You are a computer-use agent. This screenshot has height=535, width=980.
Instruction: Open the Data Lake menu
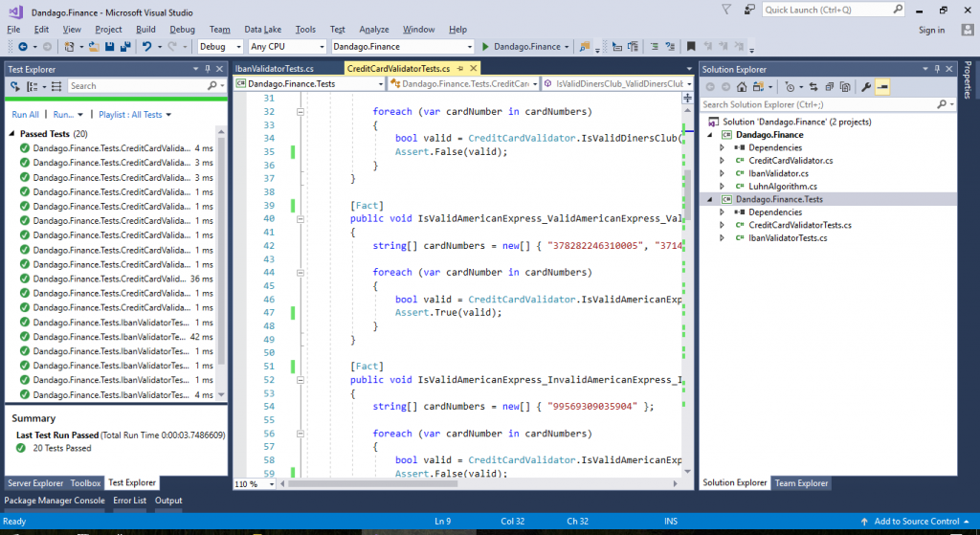[x=262, y=30]
